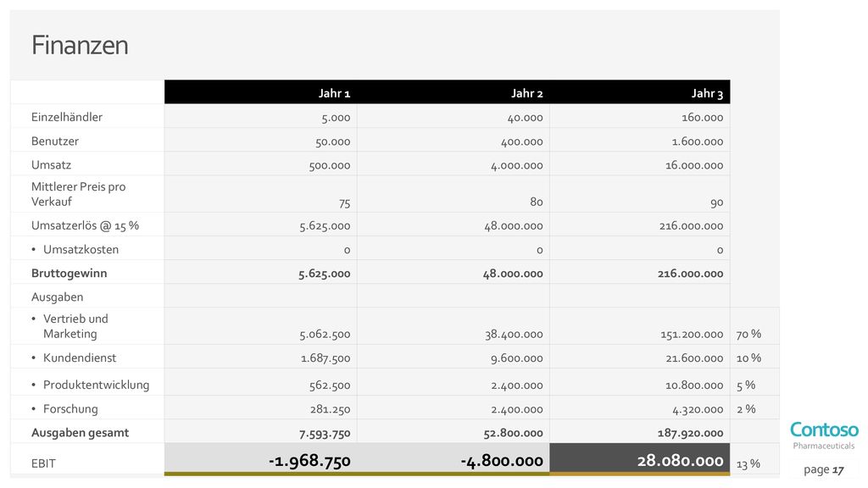Select the Umsatzerlös @ 15 % label
868x488 pixels.
coord(85,225)
